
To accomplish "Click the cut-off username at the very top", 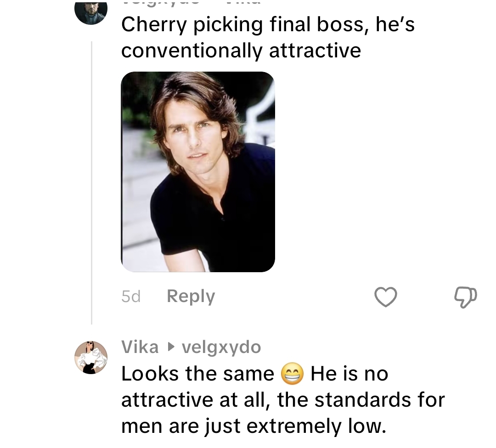I will coord(161,2).
